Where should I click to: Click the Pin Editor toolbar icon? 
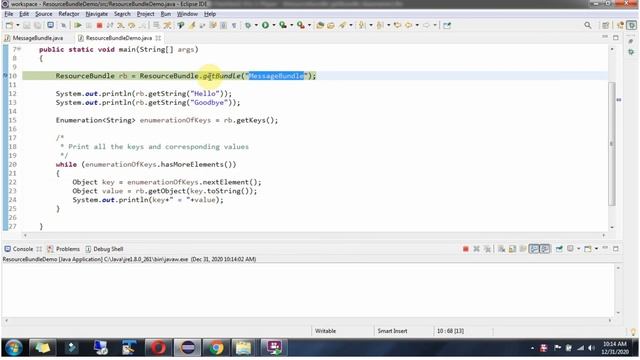tap(447, 25)
